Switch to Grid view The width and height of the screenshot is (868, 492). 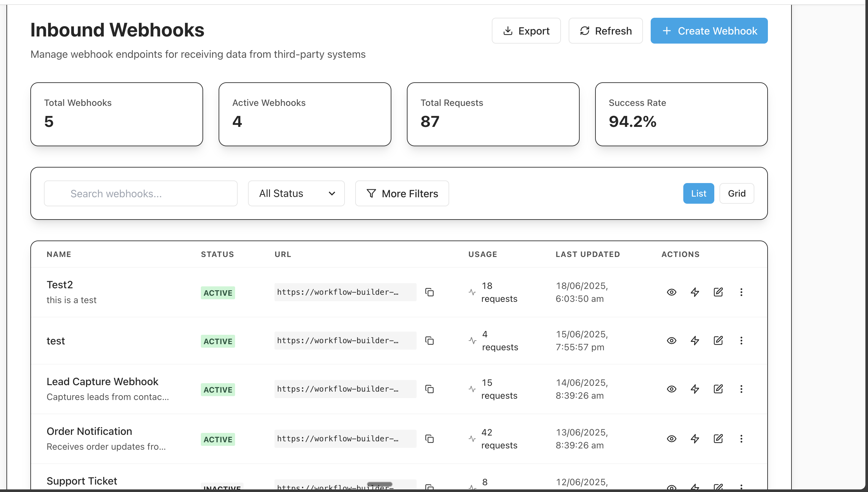[x=737, y=193]
